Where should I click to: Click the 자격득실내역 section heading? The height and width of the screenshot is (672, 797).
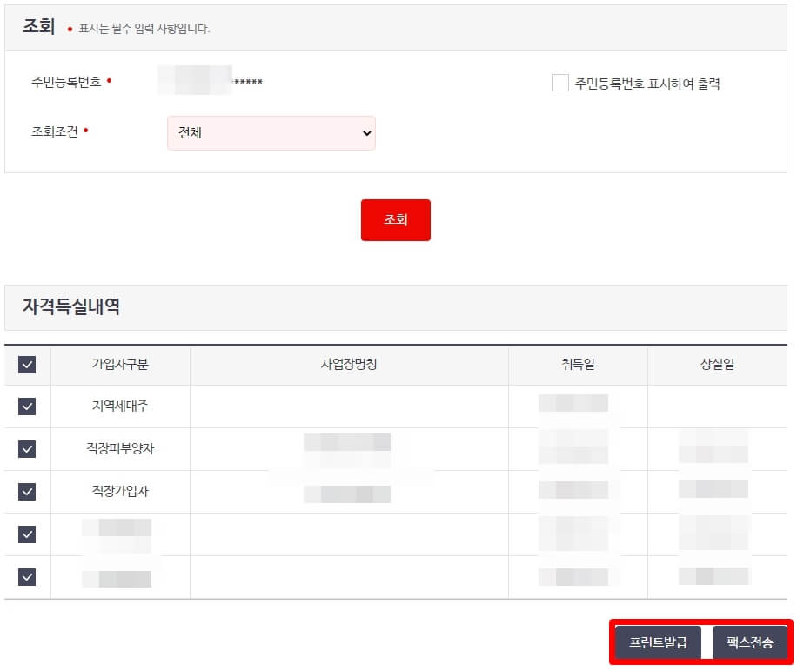72,308
